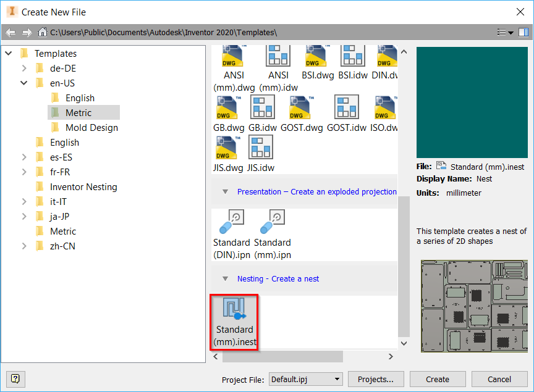This screenshot has width=534, height=392.
Task: Click the horizontal scroll left arrow
Action: coord(216,356)
